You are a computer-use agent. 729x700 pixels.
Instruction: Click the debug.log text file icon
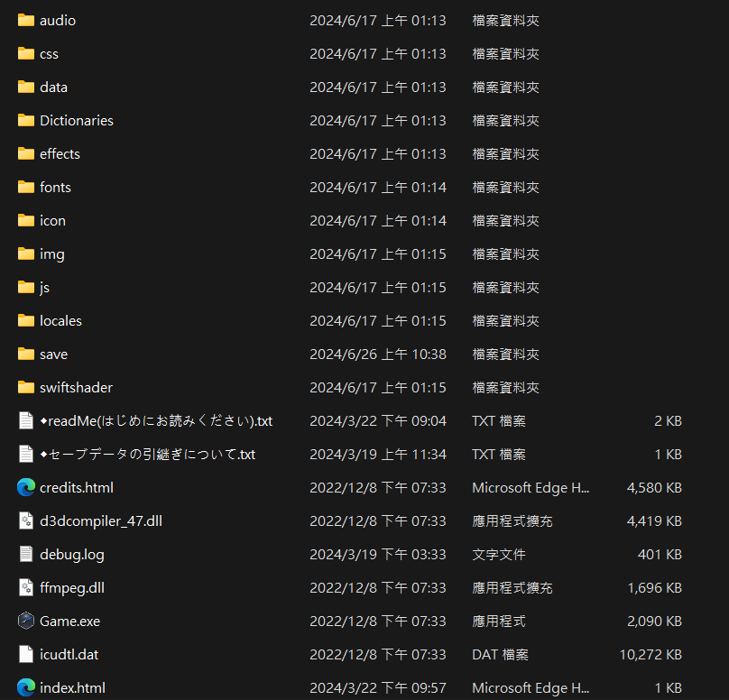[x=25, y=554]
